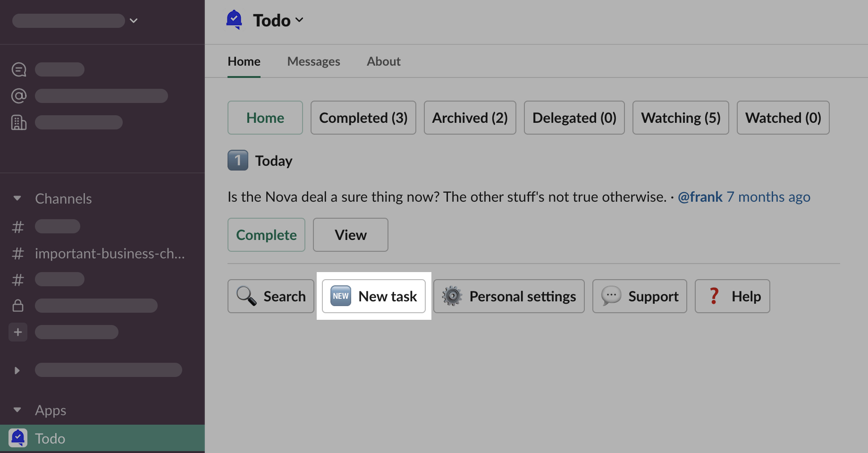
Task: Open the @frank 7 months ago link
Action: pos(744,197)
